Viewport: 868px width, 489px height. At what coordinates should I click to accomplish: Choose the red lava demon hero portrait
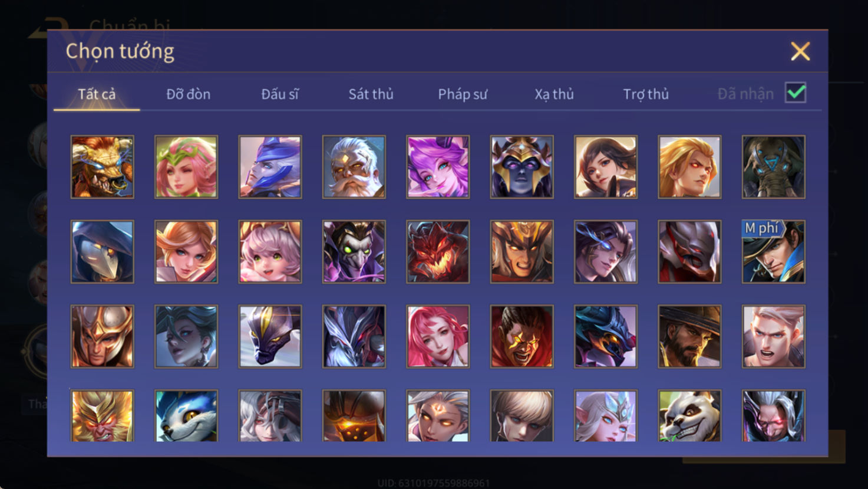click(438, 252)
